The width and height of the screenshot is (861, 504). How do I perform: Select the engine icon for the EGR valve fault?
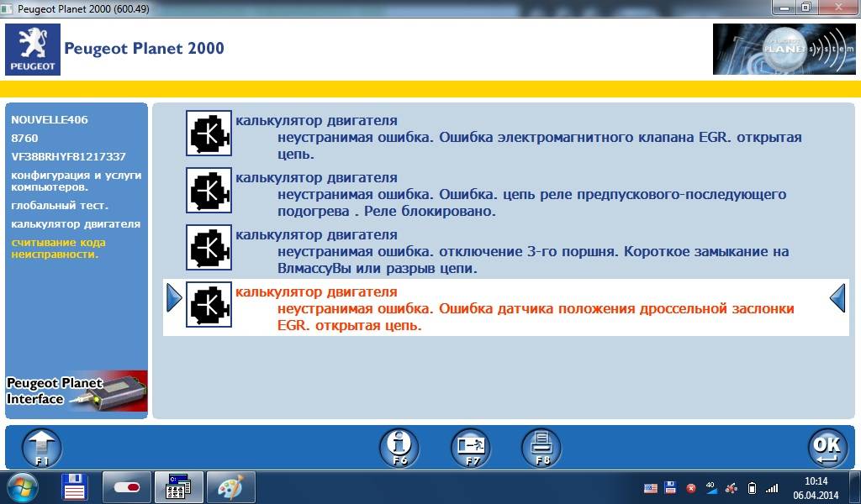click(x=208, y=133)
